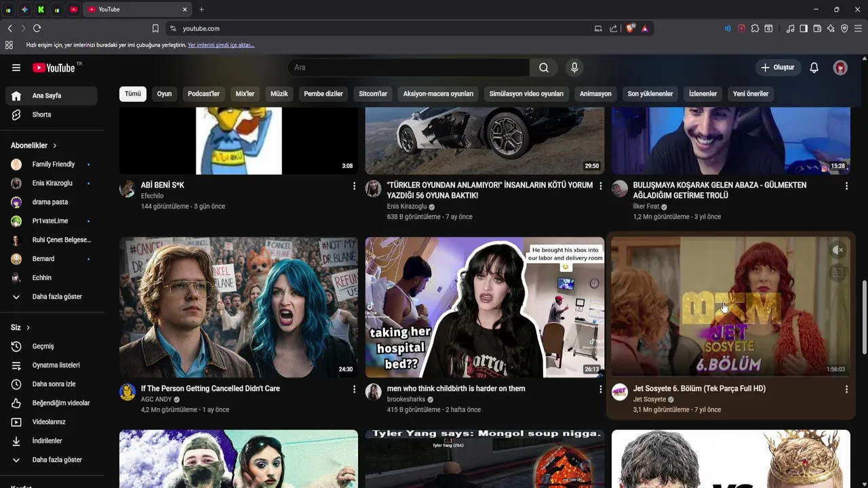Go to Ana Sayfa in the sidebar
This screenshot has width=868, height=488.
[x=52, y=96]
